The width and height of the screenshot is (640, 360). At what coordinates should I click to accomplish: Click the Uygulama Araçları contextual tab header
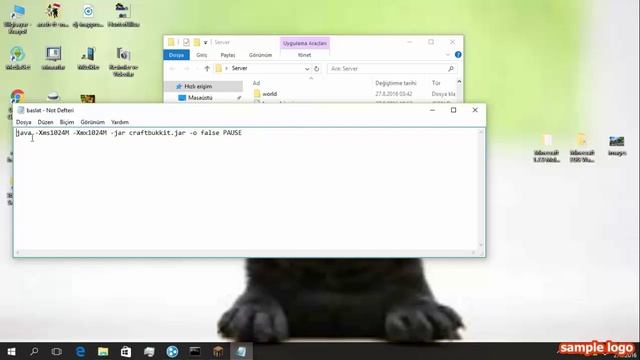pyautogui.click(x=305, y=43)
